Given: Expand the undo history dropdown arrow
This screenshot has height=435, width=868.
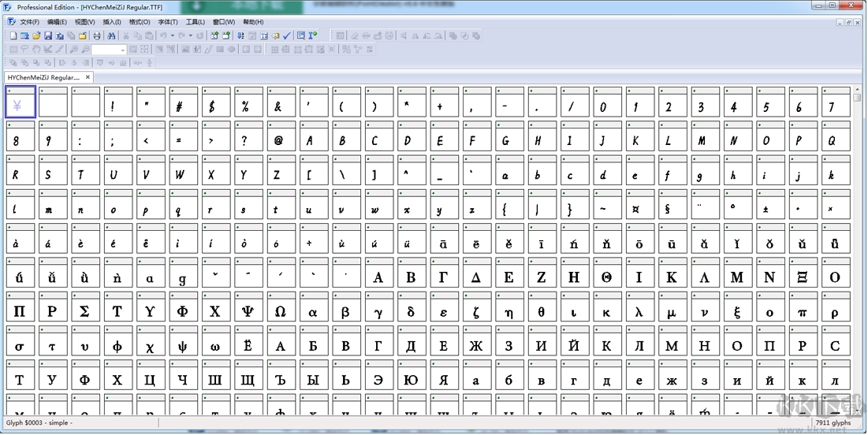Looking at the screenshot, I should point(173,36).
